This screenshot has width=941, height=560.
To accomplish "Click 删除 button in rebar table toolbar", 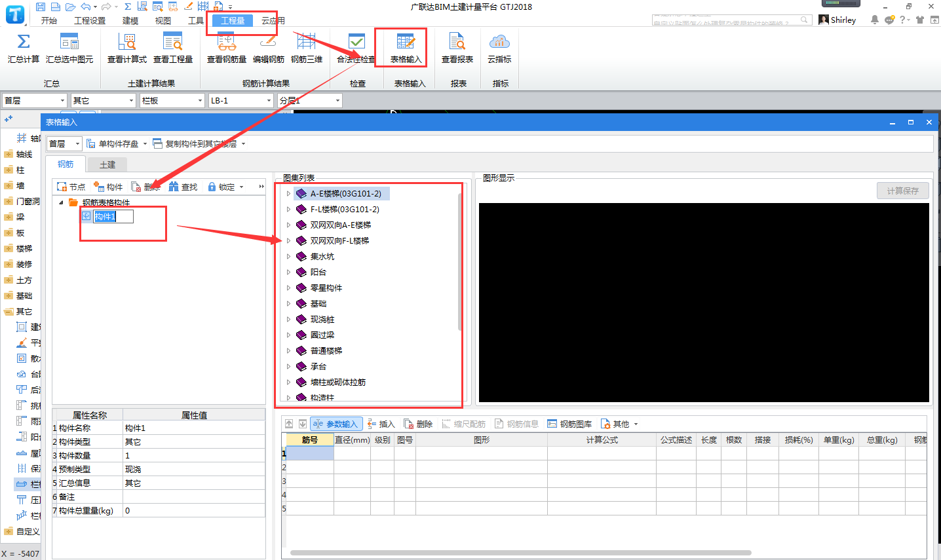I will [418, 424].
